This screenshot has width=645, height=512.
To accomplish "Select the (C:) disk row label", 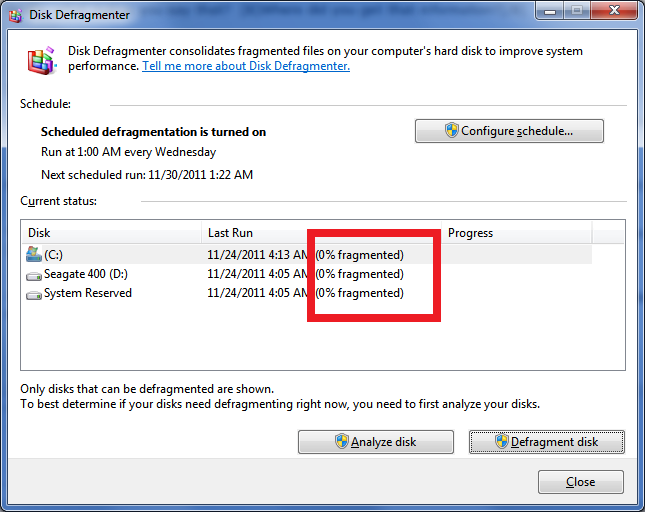I will pyautogui.click(x=53, y=255).
